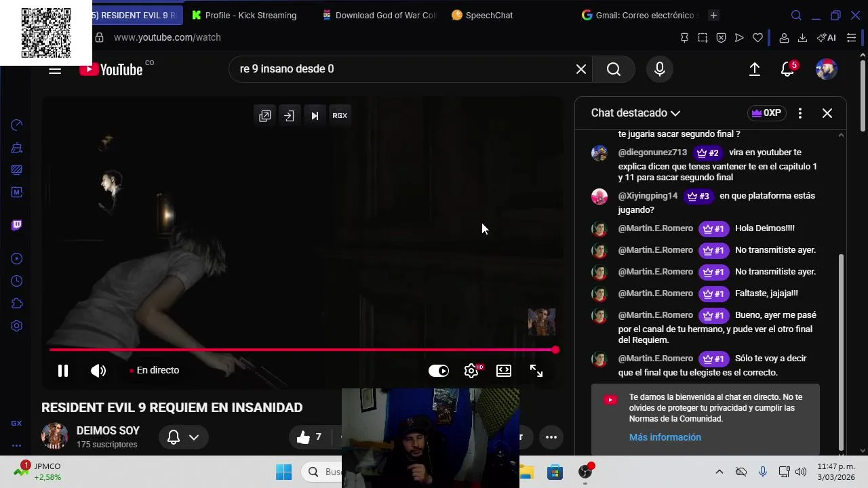Viewport: 868px width, 488px height.
Task: Open Extensions cube in the sidebar
Action: click(x=17, y=303)
